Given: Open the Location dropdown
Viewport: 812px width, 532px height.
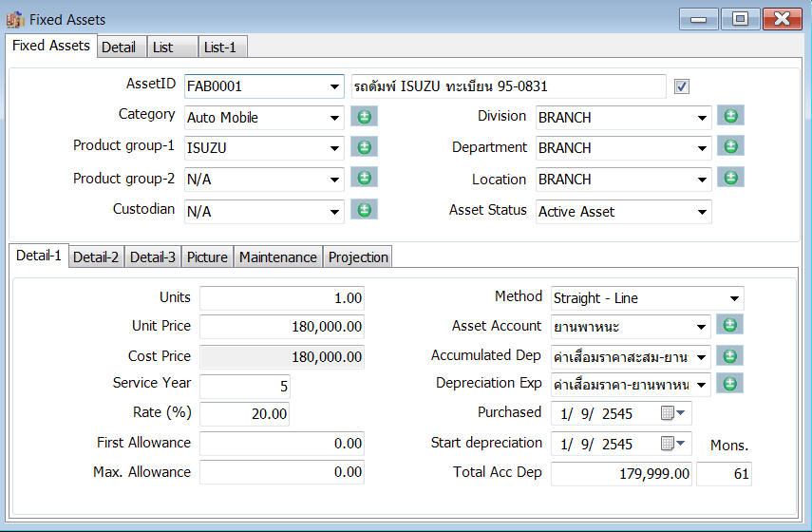Looking at the screenshot, I should coord(702,180).
